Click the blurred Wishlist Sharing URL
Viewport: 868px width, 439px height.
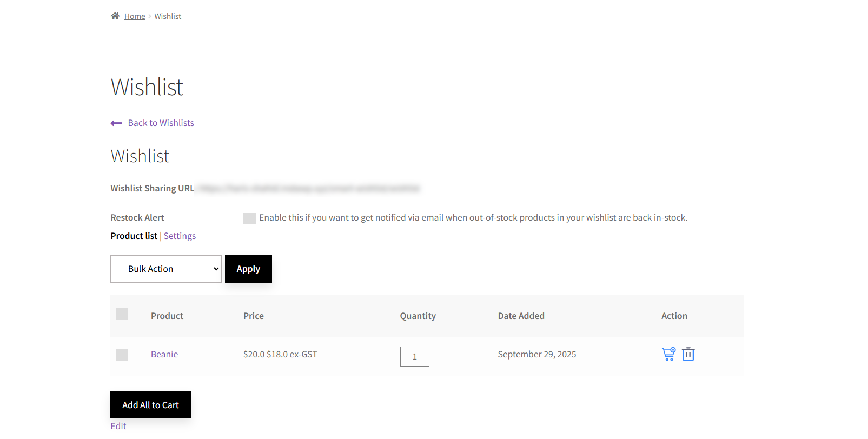(308, 189)
